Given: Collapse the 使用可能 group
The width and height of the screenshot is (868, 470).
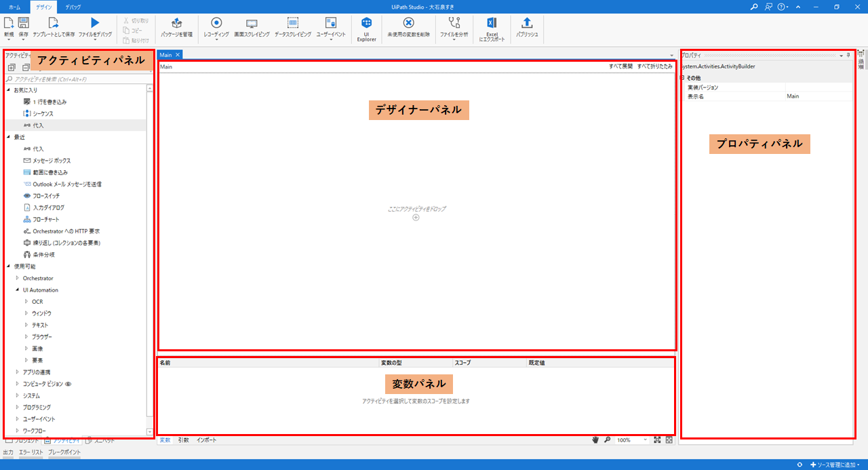Looking at the screenshot, I should [x=8, y=267].
